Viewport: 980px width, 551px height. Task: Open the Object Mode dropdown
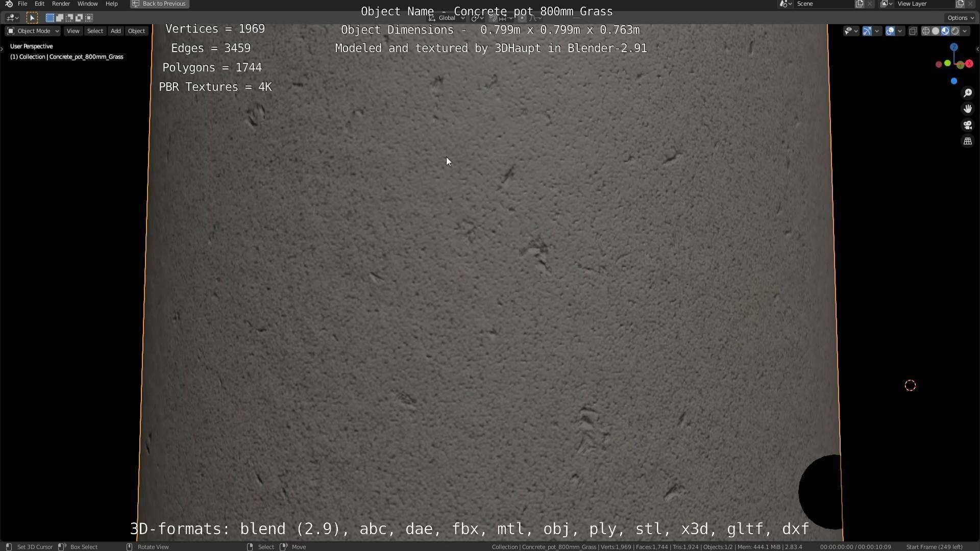(x=33, y=31)
